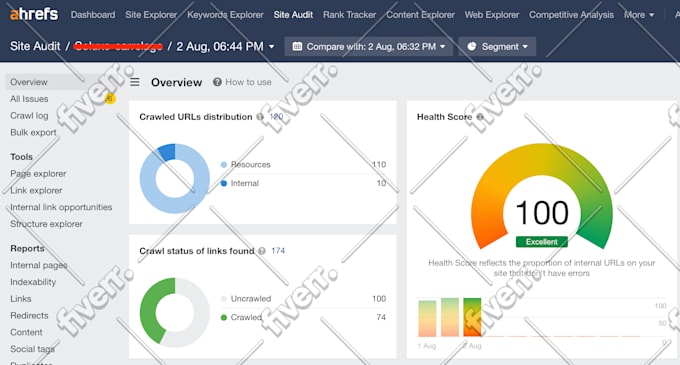Click the Uncrawled legend entry

(251, 299)
